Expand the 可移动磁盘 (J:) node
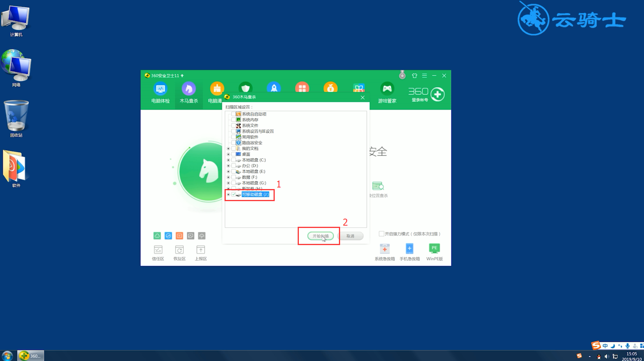The width and height of the screenshot is (644, 361). click(228, 194)
